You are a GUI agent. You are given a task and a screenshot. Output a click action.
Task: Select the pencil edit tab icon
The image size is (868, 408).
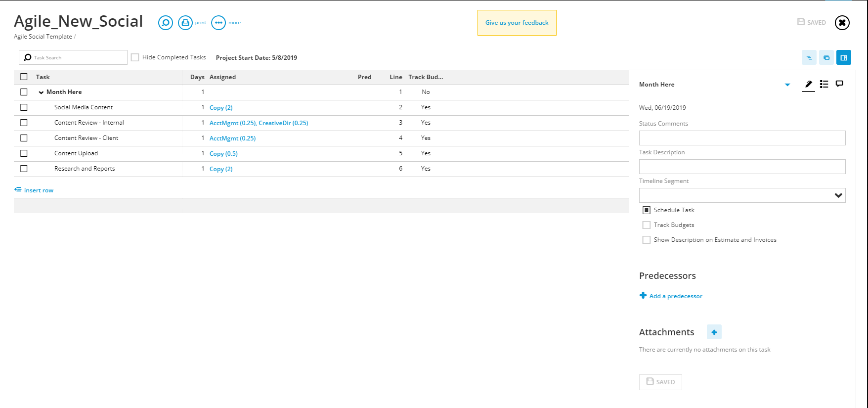[x=809, y=84]
